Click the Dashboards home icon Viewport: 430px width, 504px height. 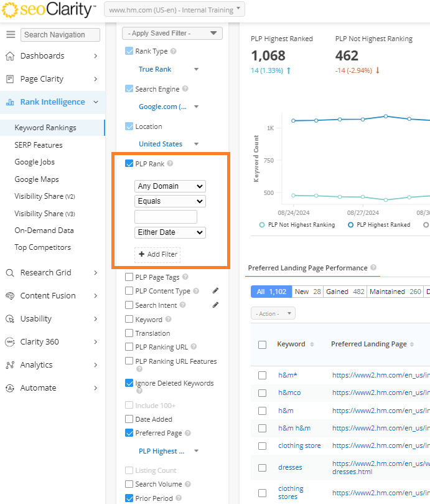coord(10,56)
